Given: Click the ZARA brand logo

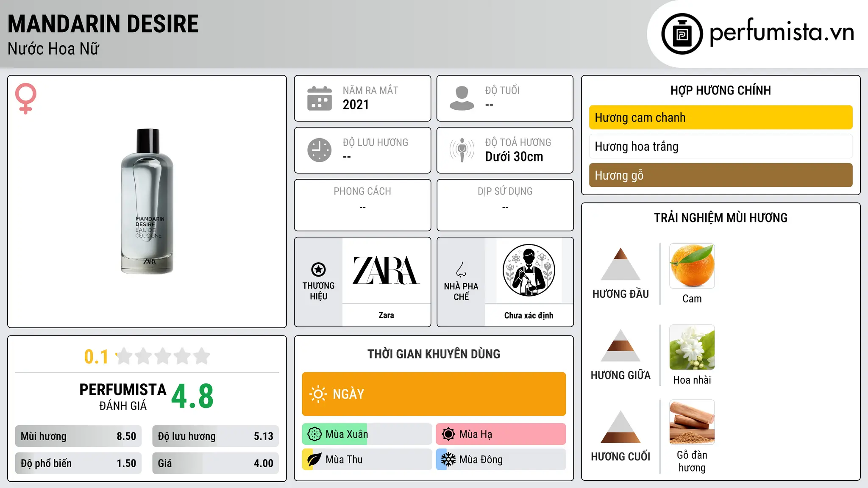Looking at the screenshot, I should coord(386,270).
